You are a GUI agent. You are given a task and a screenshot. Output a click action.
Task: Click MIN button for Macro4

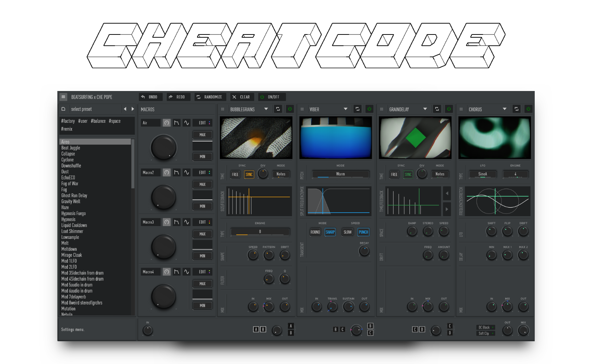tap(202, 305)
